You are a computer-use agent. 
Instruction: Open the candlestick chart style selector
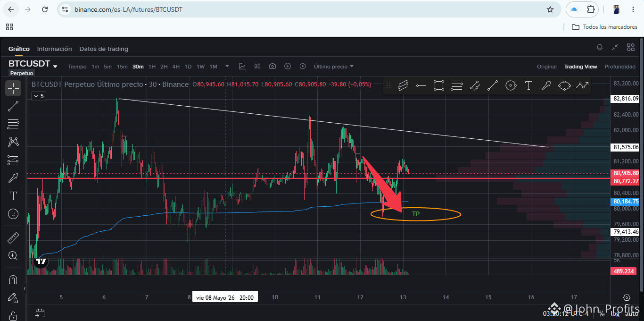(257, 66)
